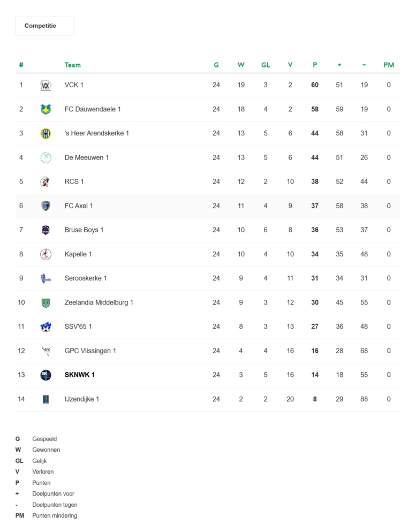Click the Bruse Boys 1 club logo
This screenshot has height=532, width=416.
[46, 230]
